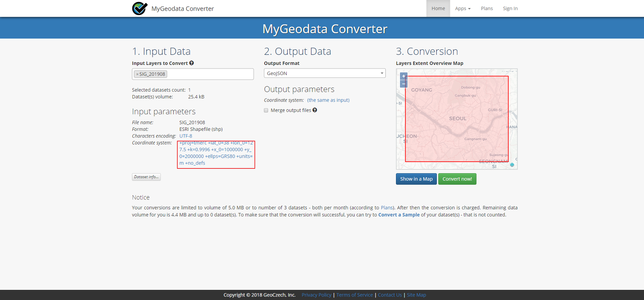Remove SIG_201908 layer with its x icon
This screenshot has width=644, height=300.
(x=137, y=74)
